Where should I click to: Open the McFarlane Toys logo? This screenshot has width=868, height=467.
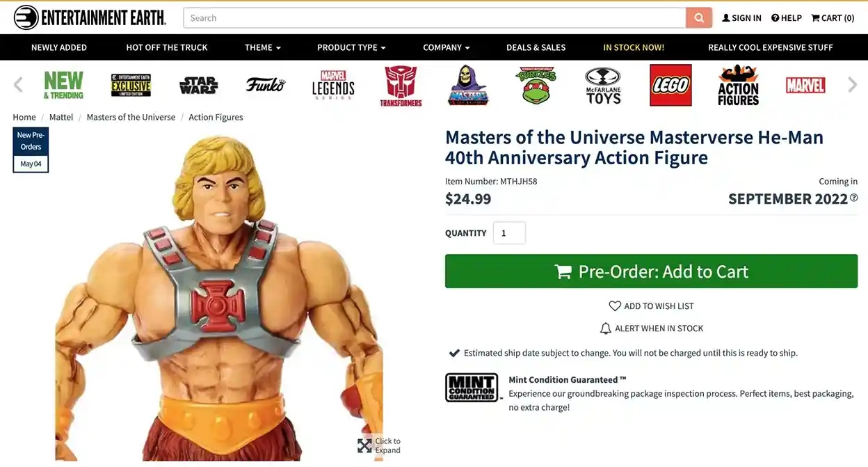pyautogui.click(x=603, y=85)
